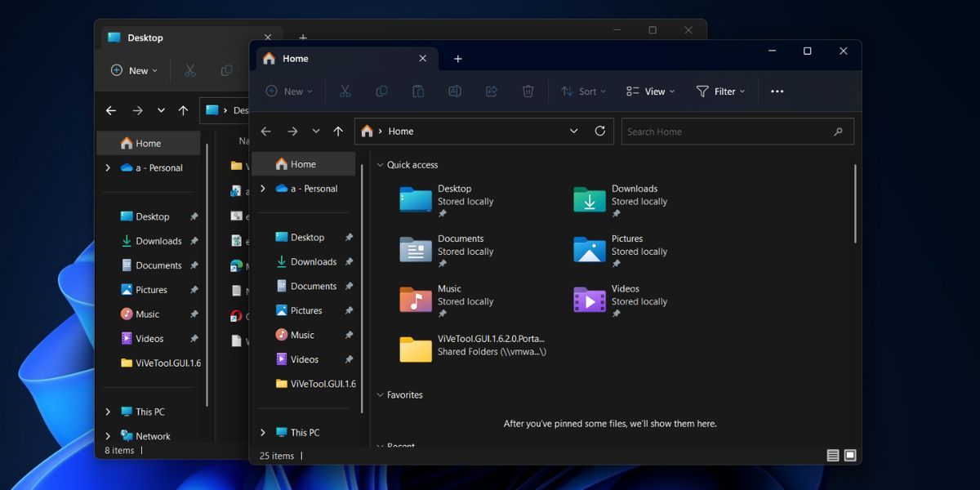
Task: Switch to large thumbnails view in status bar
Action: pos(850,455)
